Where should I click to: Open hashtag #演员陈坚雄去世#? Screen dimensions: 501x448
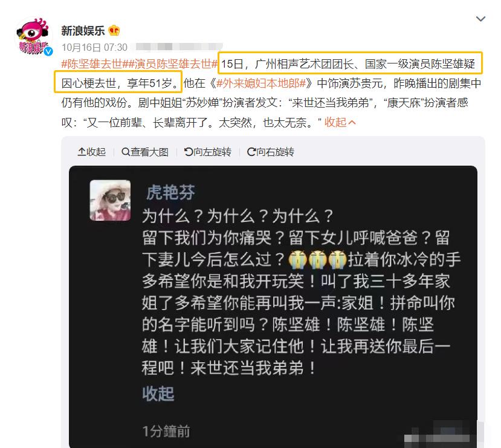170,64
